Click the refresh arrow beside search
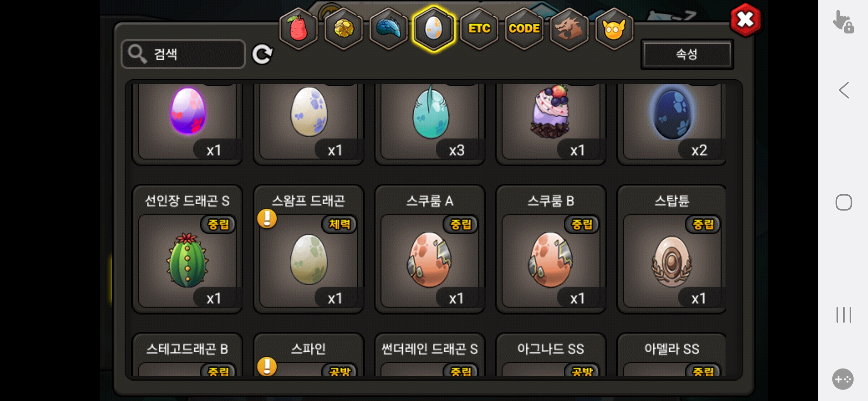Image resolution: width=868 pixels, height=401 pixels. tap(262, 55)
